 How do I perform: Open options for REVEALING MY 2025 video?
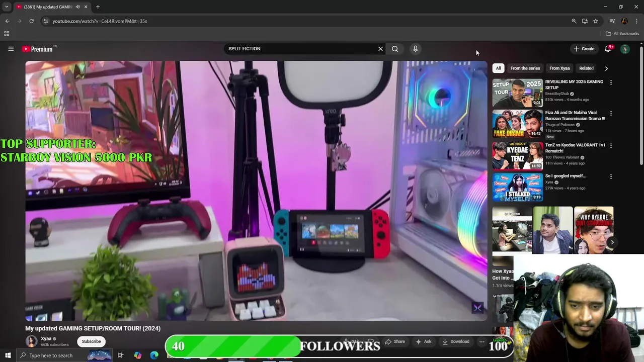(611, 82)
